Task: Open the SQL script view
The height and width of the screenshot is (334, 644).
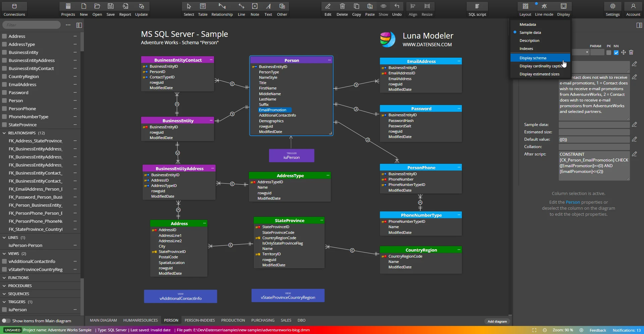Action: 477,9
